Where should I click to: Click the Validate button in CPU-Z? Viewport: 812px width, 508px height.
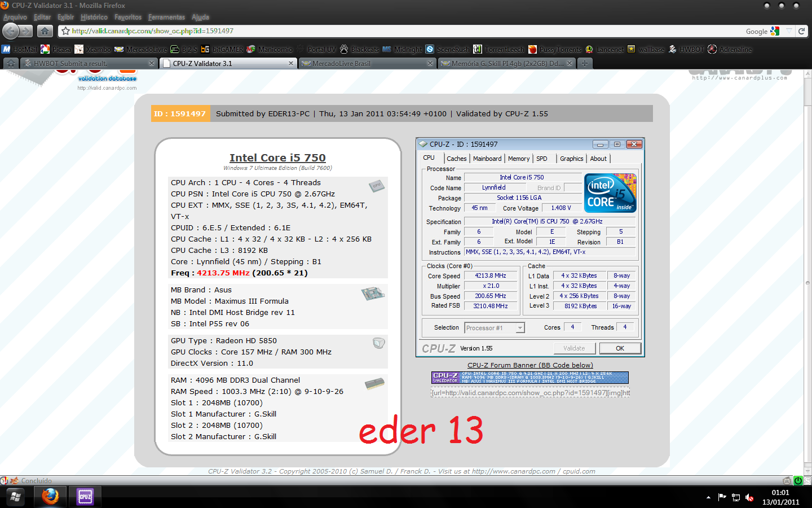574,348
